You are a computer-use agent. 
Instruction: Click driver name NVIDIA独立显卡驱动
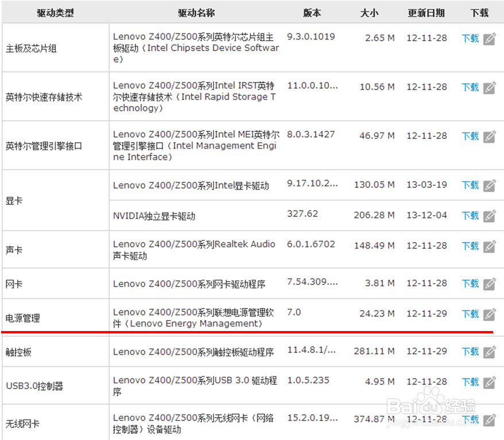154,216
